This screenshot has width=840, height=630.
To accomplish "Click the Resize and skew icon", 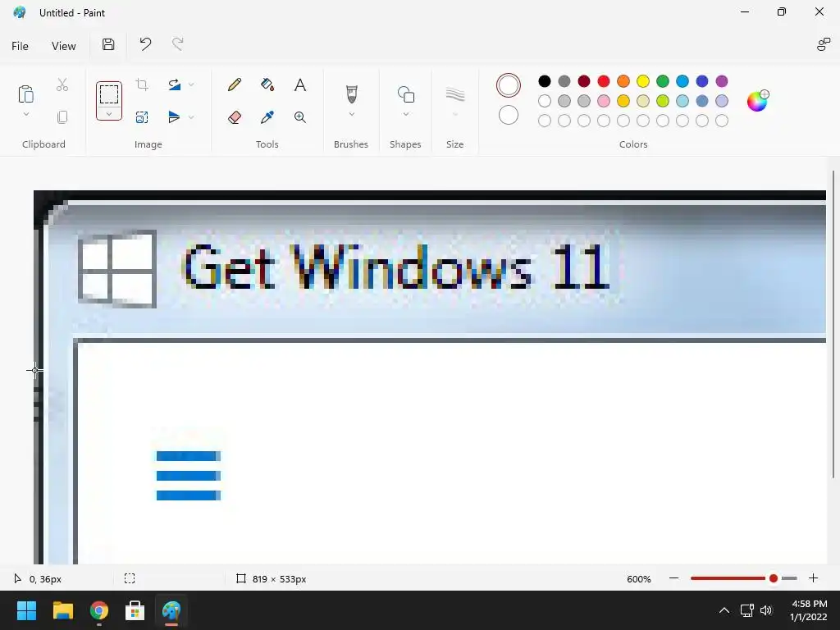I will (142, 117).
